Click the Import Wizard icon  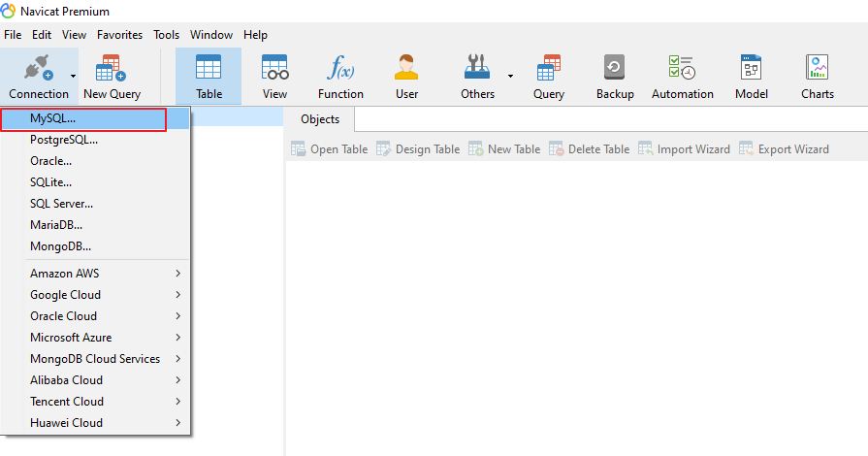[x=646, y=149]
